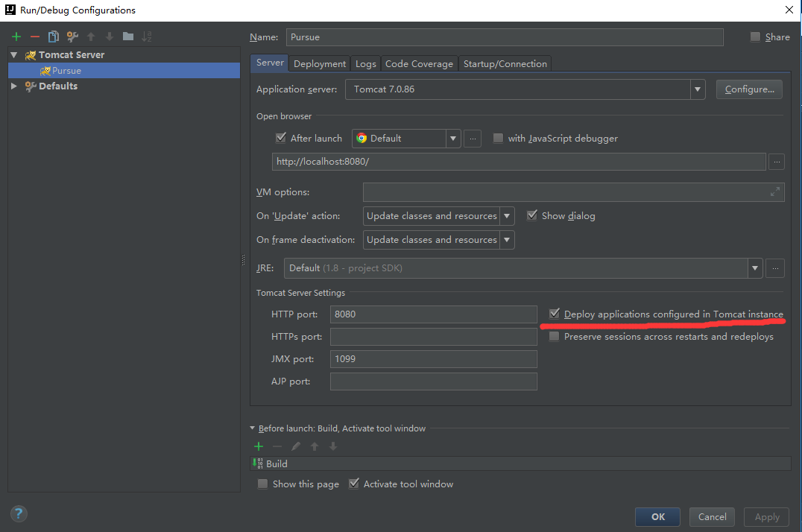Click the HTTP port field 8080
The image size is (802, 532).
433,314
